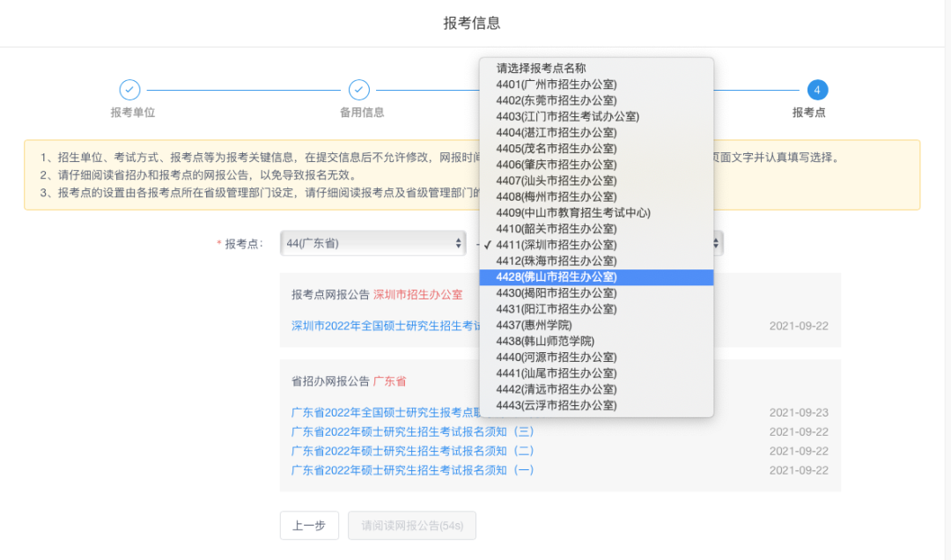
Task: Click the stepper arrows on the province selector
Action: pos(459,243)
